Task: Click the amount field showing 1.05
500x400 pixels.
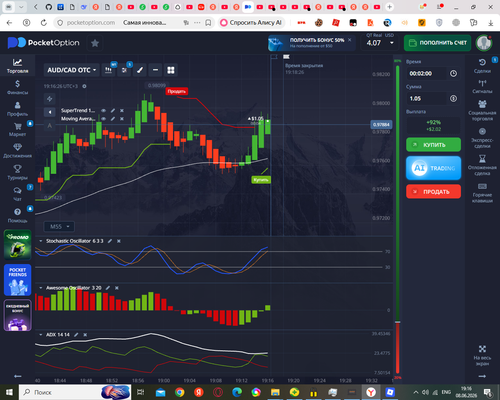Action: 427,99
